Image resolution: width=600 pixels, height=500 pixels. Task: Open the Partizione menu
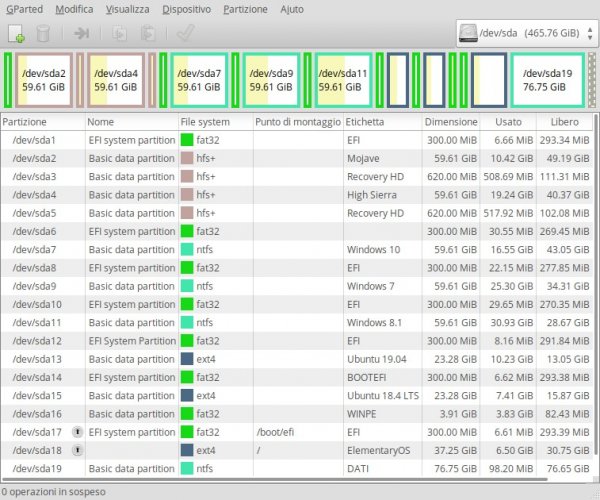pos(245,9)
